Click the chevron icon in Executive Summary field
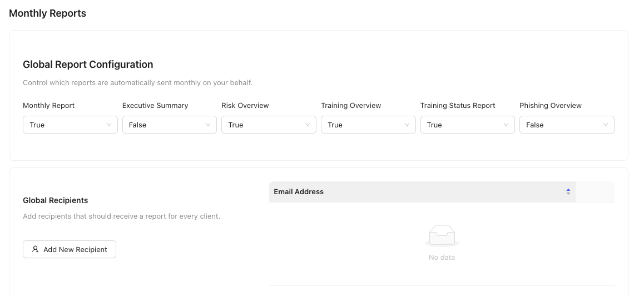644x296 pixels. point(208,125)
